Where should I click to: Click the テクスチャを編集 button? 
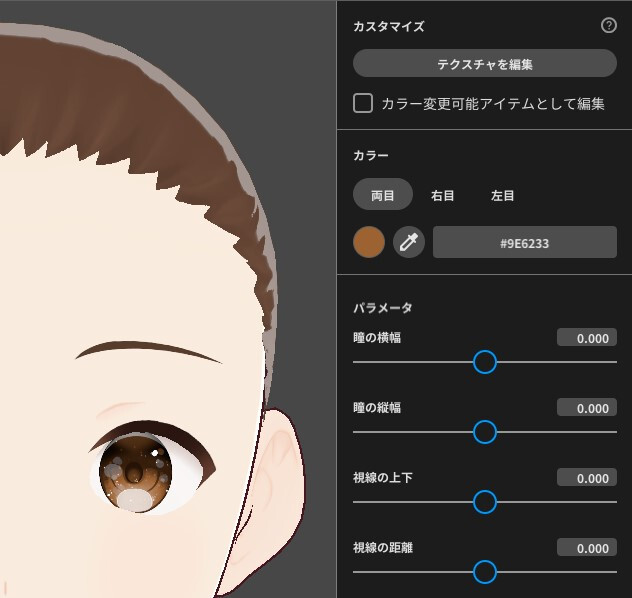(x=484, y=64)
